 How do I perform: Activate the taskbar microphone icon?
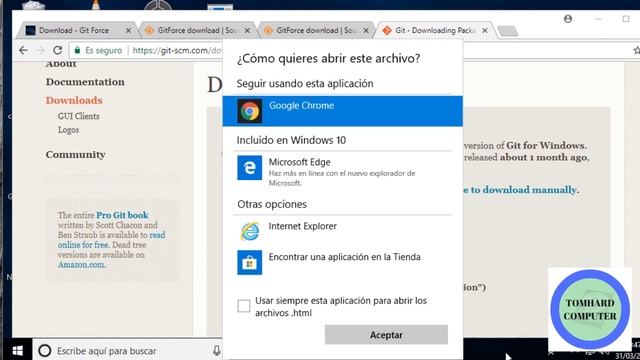[x=216, y=350]
